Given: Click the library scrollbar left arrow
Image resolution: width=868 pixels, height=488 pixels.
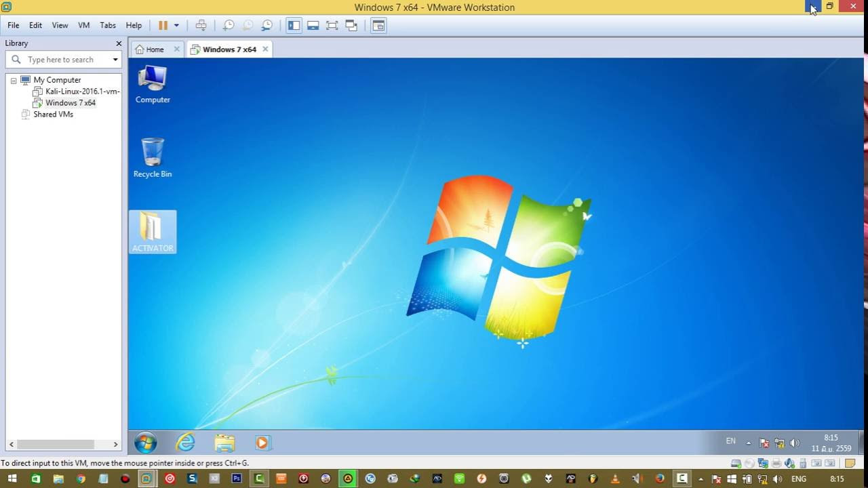Looking at the screenshot, I should [11, 445].
